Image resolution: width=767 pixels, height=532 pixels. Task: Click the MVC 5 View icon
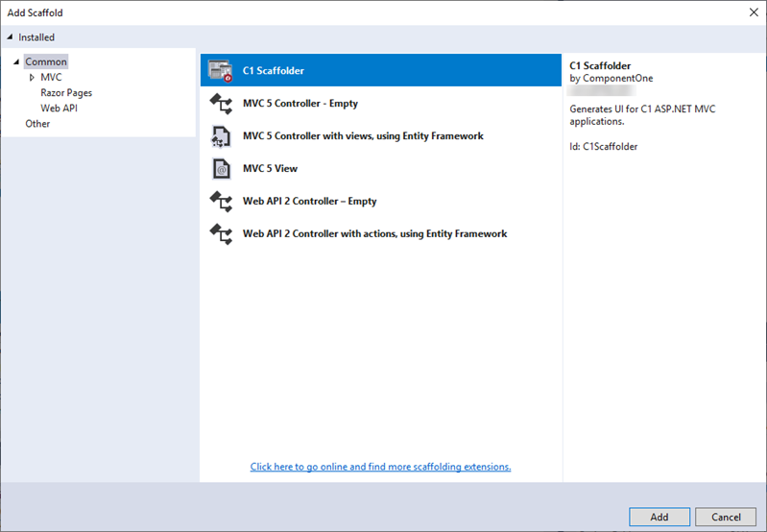point(221,169)
